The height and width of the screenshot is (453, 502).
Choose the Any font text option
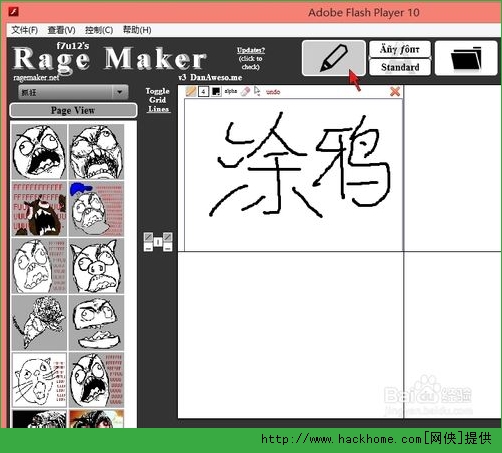pos(400,49)
